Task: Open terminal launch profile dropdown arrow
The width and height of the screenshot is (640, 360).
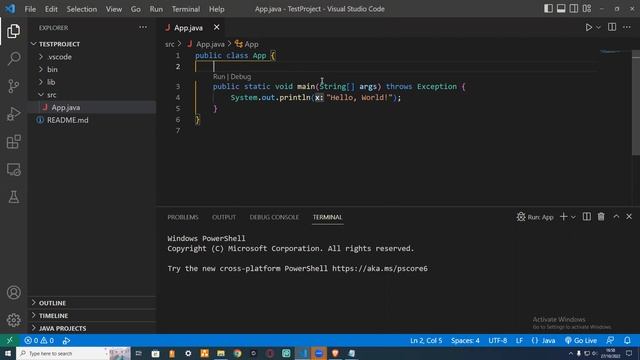Action: click(x=573, y=217)
